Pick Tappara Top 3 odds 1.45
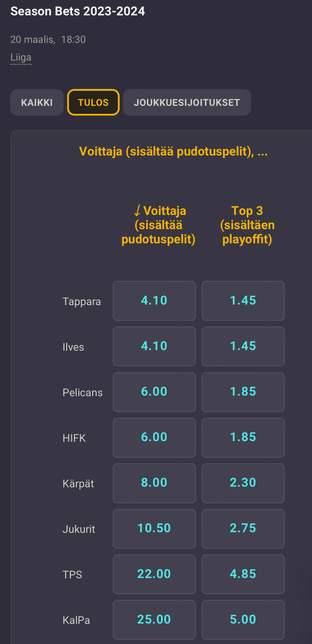This screenshot has height=644, width=312. click(x=243, y=301)
